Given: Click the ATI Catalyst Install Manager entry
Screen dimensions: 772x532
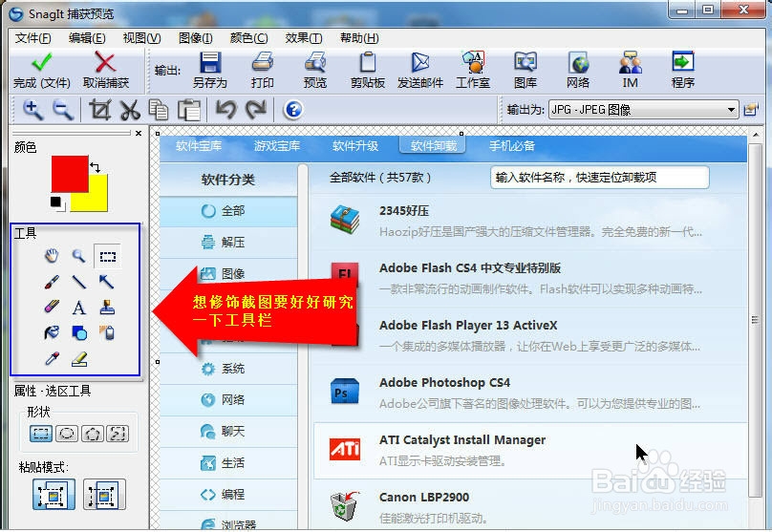Looking at the screenshot, I should coord(529,450).
